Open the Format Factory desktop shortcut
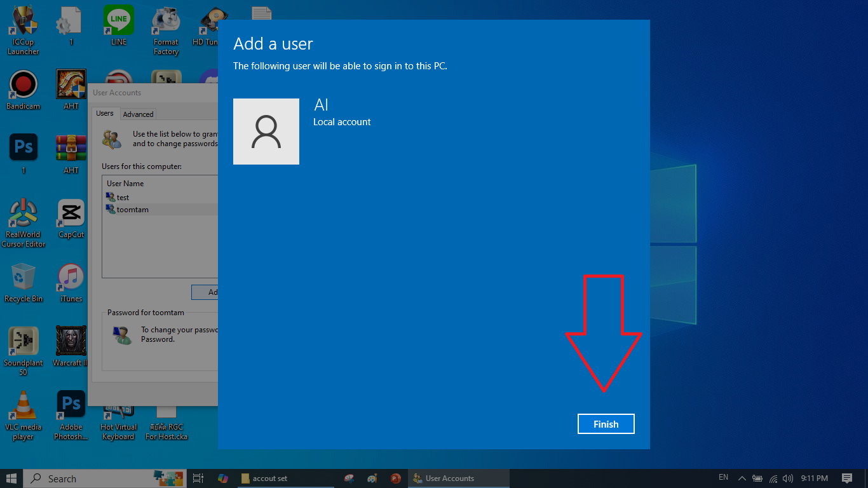The height and width of the screenshot is (488, 868). point(166,30)
